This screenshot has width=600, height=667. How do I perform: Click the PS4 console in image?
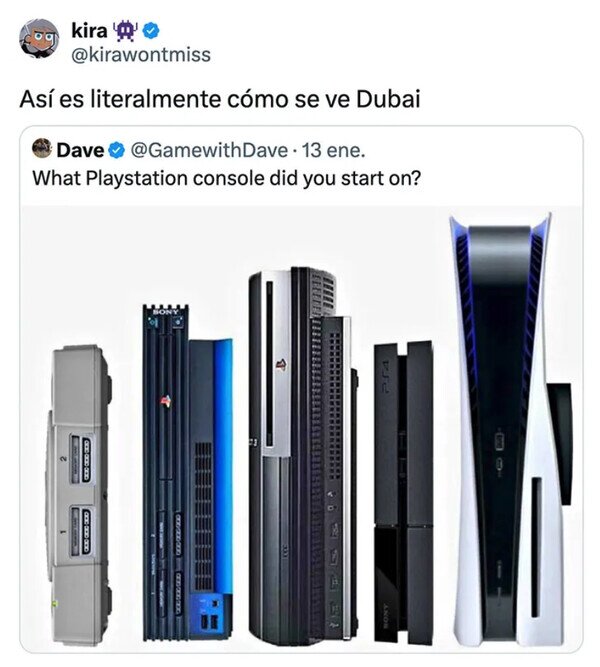(x=404, y=492)
